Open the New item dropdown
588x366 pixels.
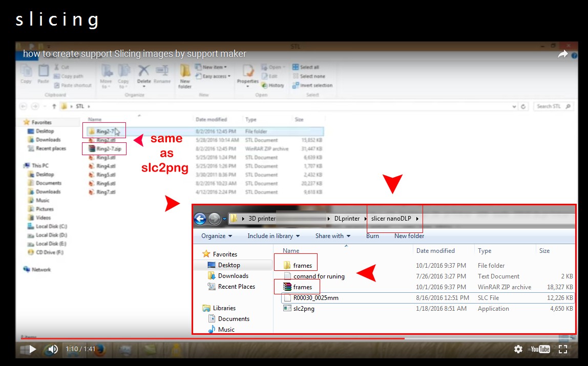(211, 67)
